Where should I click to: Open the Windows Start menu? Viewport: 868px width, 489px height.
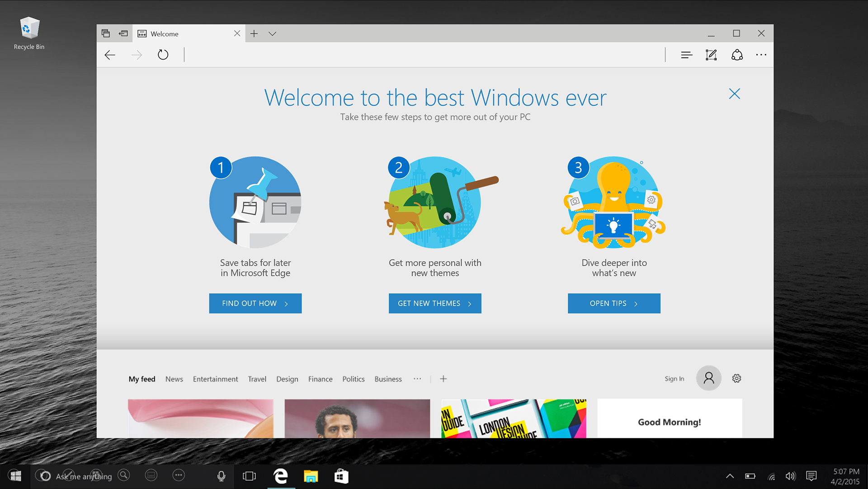coord(15,476)
